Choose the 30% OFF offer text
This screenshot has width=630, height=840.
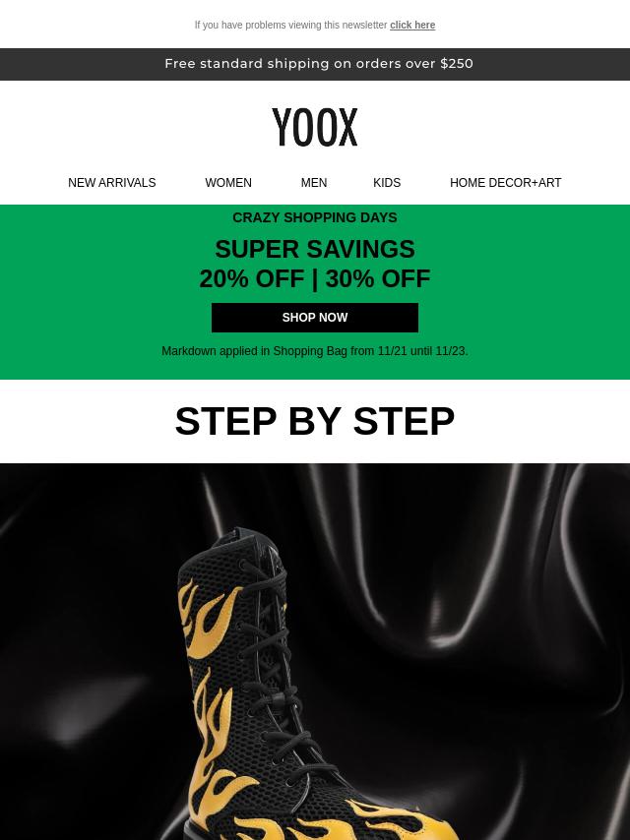coord(378,278)
